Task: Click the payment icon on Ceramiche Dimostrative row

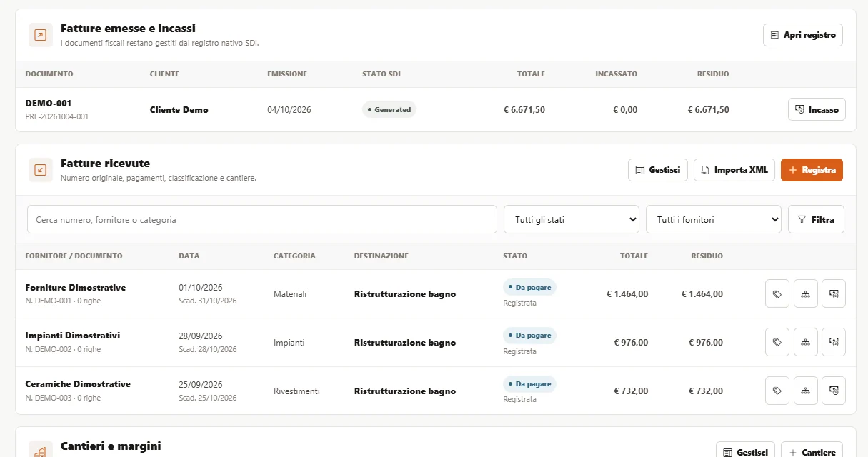Action: click(834, 391)
